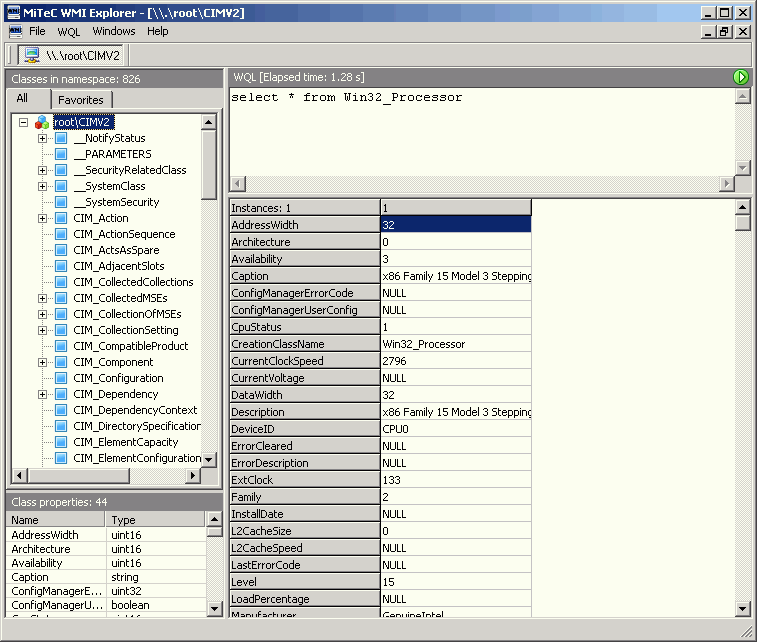Click the Type column header in class properties
This screenshot has height=642, width=757.
point(155,520)
